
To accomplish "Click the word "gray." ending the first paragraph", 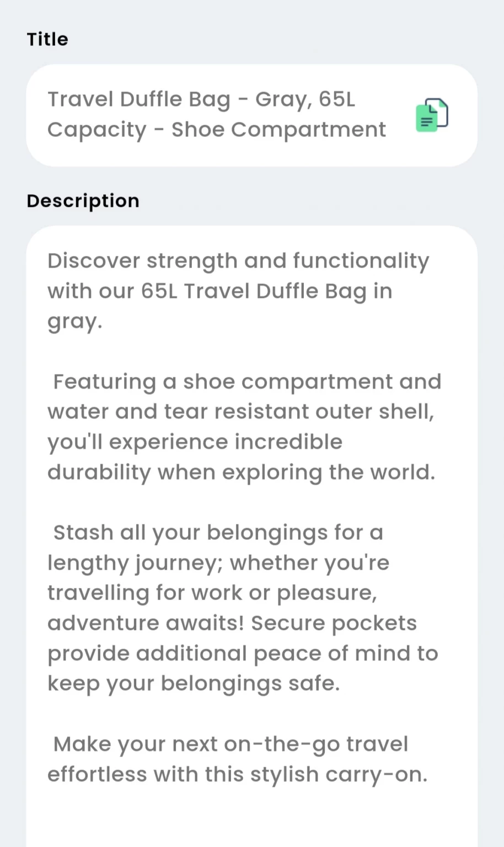I will pos(75,322).
